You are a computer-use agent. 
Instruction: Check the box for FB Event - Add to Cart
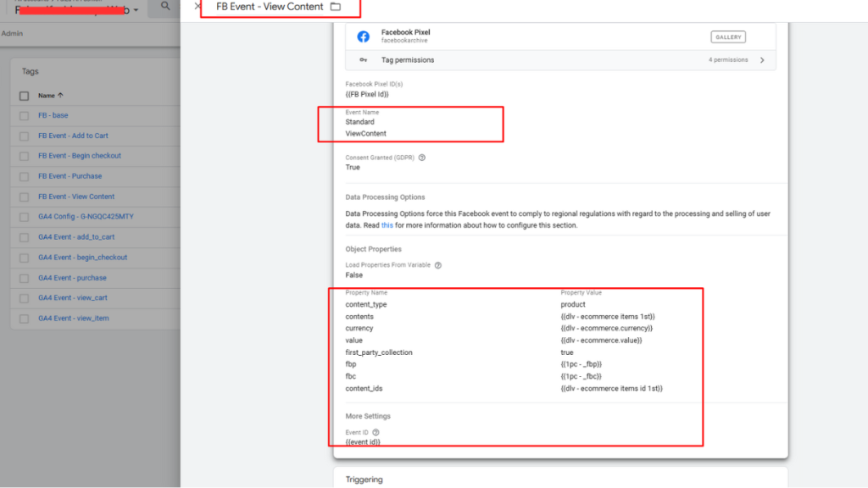point(24,136)
